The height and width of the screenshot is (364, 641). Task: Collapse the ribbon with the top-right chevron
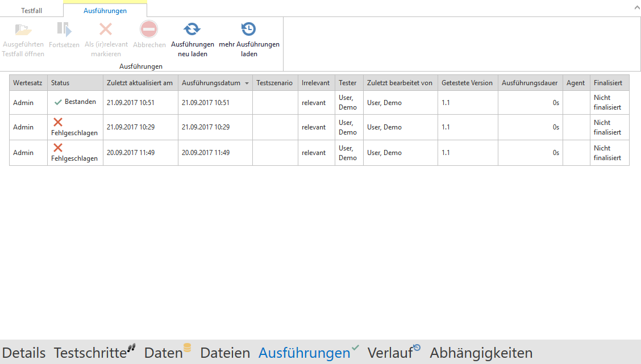point(635,9)
